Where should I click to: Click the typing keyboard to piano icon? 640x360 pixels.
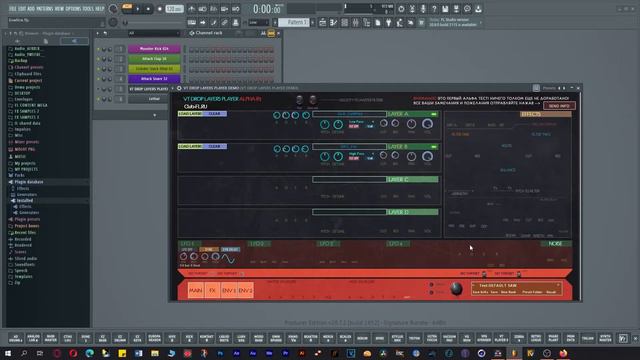[x=191, y=23]
